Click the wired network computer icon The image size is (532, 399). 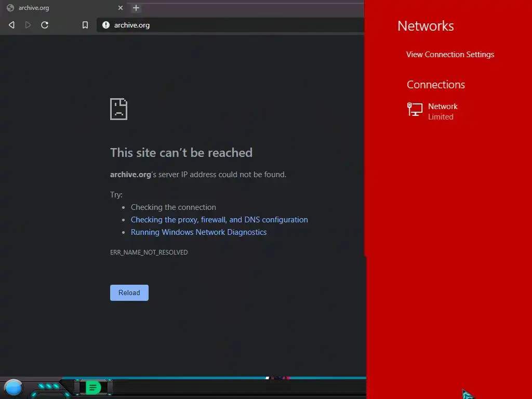tap(415, 109)
